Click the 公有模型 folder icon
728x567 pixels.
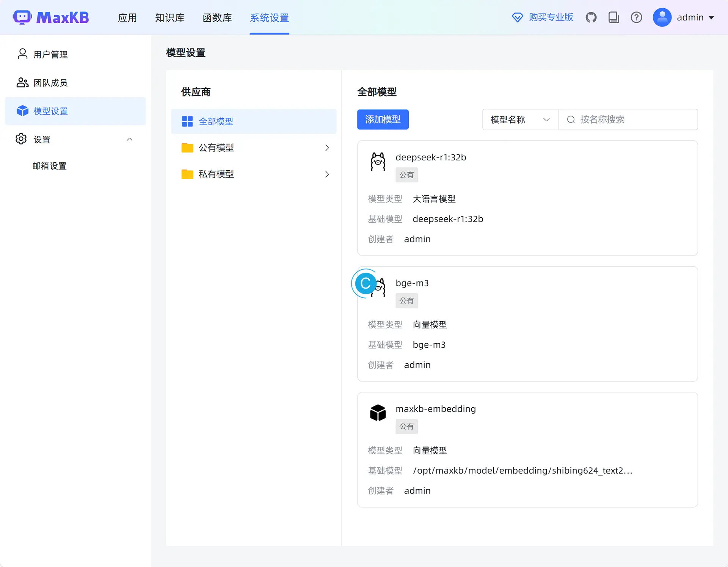187,148
